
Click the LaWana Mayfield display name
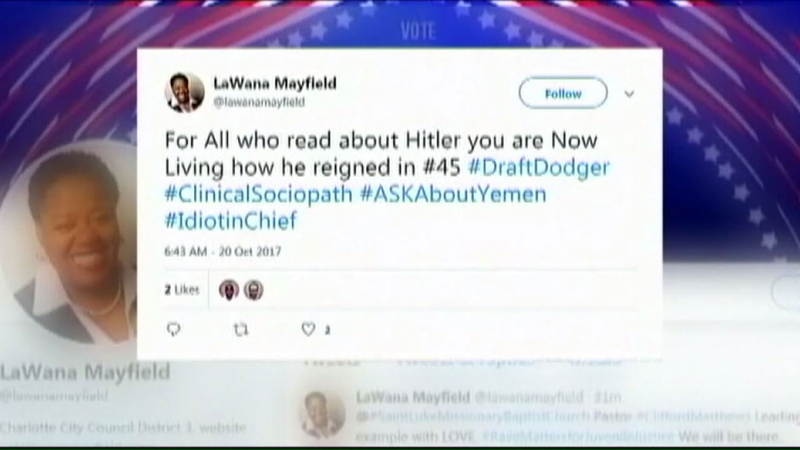coord(275,83)
